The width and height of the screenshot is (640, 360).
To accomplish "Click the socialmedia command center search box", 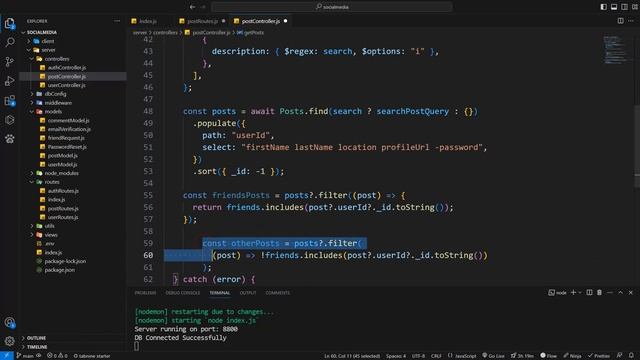I will pyautogui.click(x=332, y=7).
